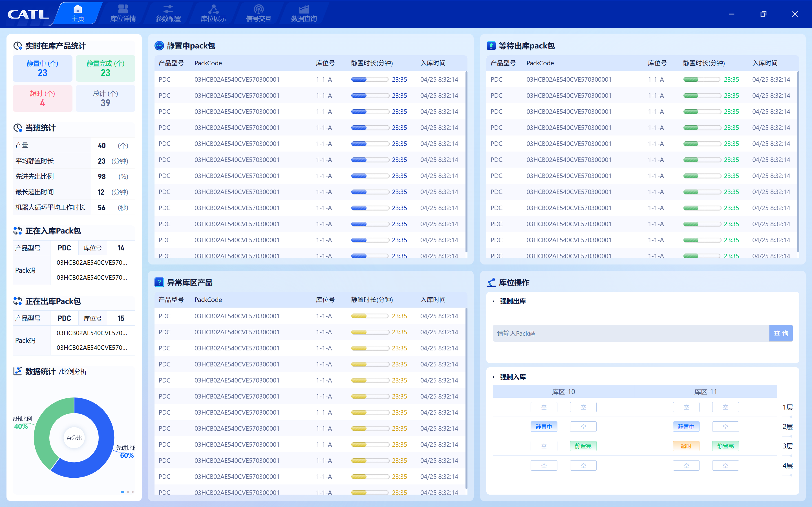Image resolution: width=812 pixels, height=507 pixels.
Task: Click the 静置中 (个) statistics card
Action: pyautogui.click(x=43, y=68)
